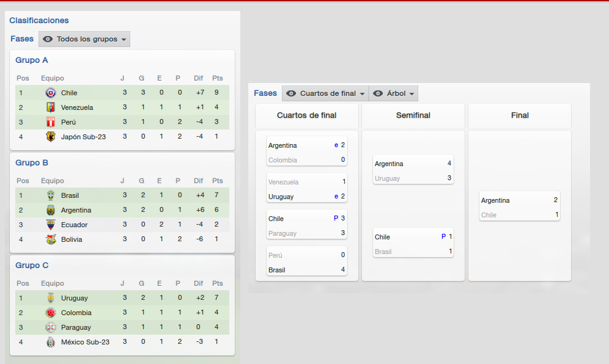Click Argentina vs Chile final match box
Screen dimensions: 609x364
pos(520,206)
